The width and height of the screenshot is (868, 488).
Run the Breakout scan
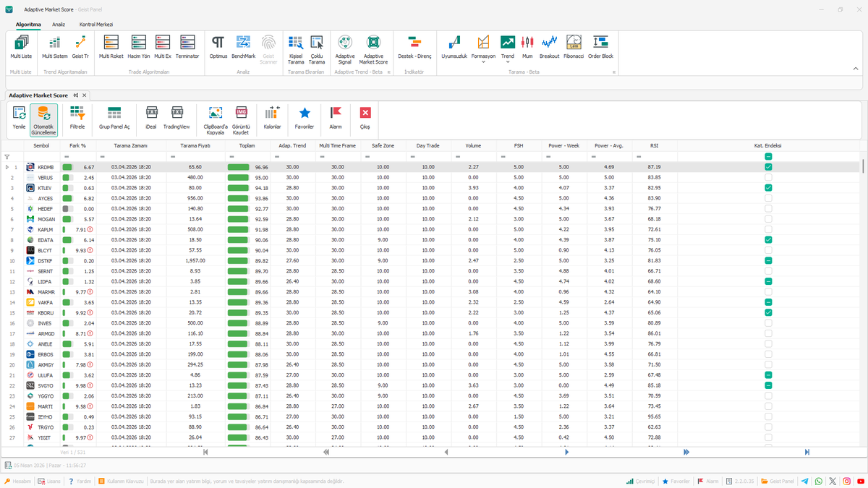click(x=549, y=47)
